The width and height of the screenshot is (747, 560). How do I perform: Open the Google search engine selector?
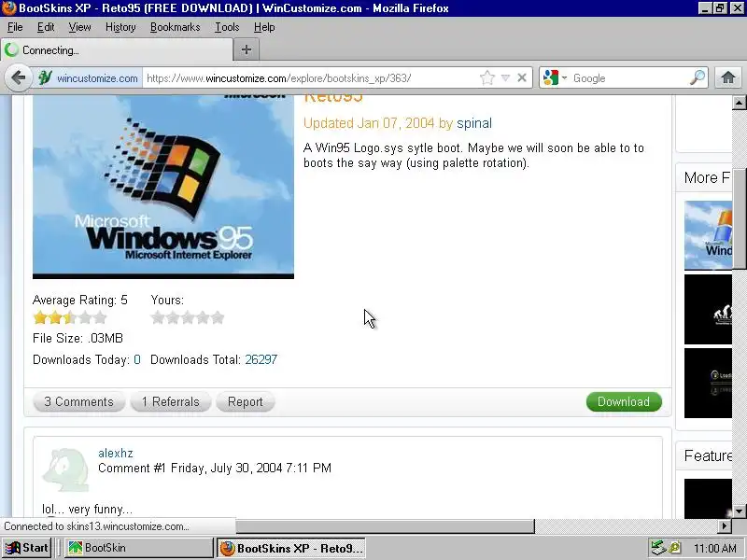[x=555, y=77]
